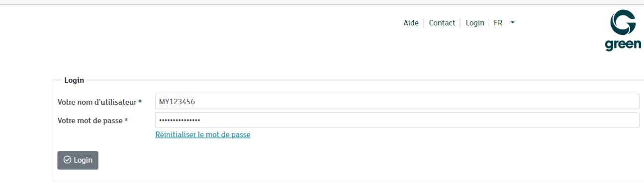
Task: Open the Aide help page
Action: pyautogui.click(x=411, y=23)
